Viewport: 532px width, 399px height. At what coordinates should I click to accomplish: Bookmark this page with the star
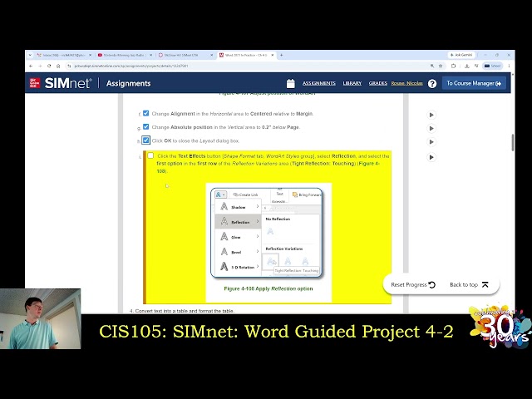click(x=441, y=66)
